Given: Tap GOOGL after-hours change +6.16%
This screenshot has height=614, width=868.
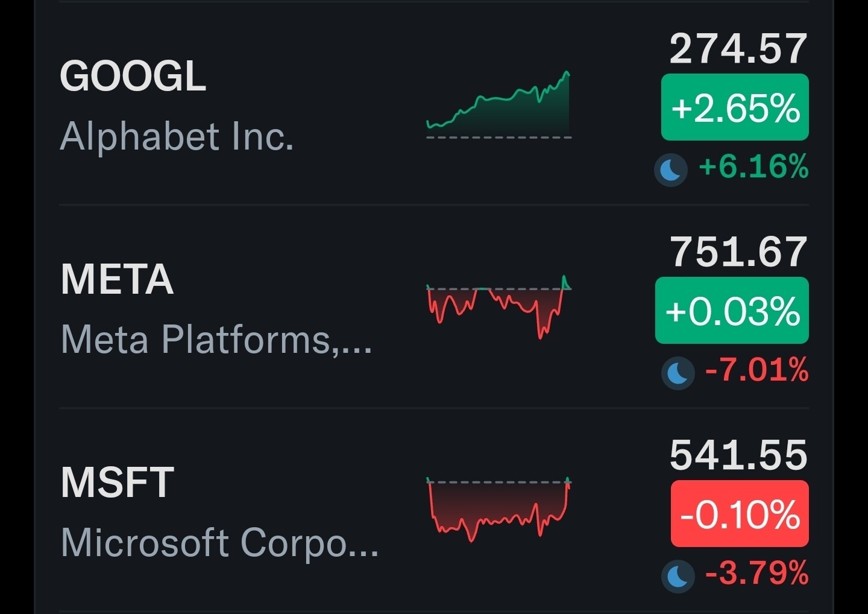Looking at the screenshot, I should coord(753,167).
